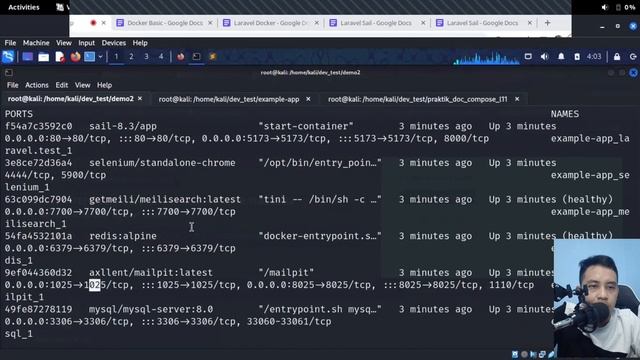The image size is (640, 360).
Task: Launch Firefox from the Kali panel
Action: [75, 57]
